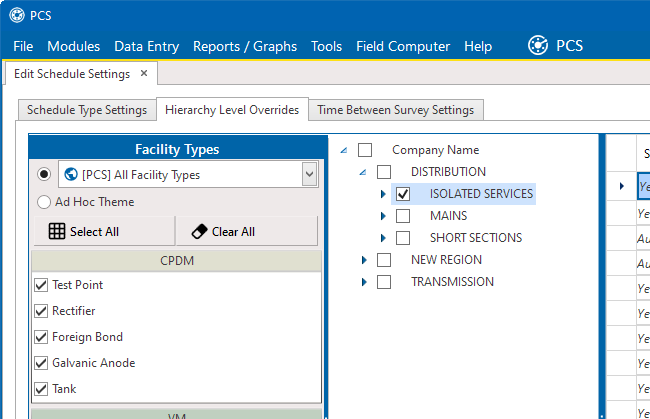Expand the TRANSMISSION tree node
The height and width of the screenshot is (419, 650).
pos(364,282)
